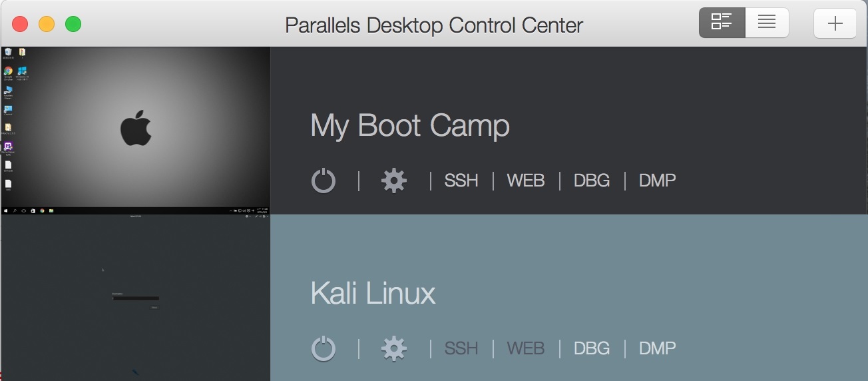Select the My Boot Camp title text
The width and height of the screenshot is (868, 381).
click(x=410, y=126)
